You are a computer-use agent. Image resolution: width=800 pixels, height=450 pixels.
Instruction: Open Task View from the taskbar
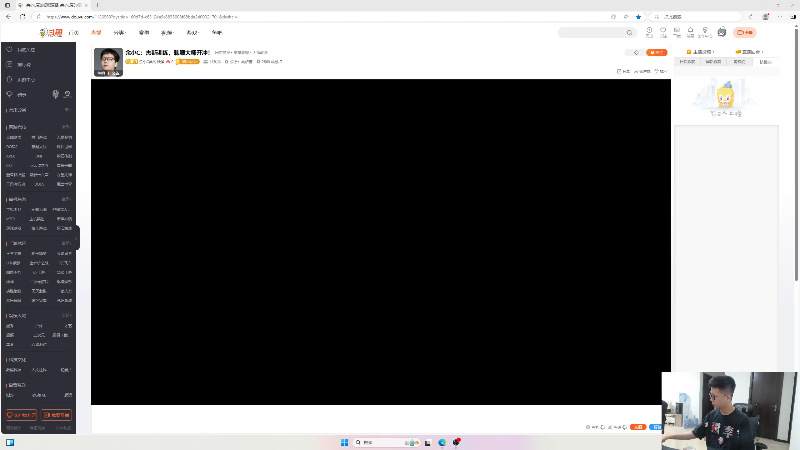pyautogui.click(x=428, y=442)
